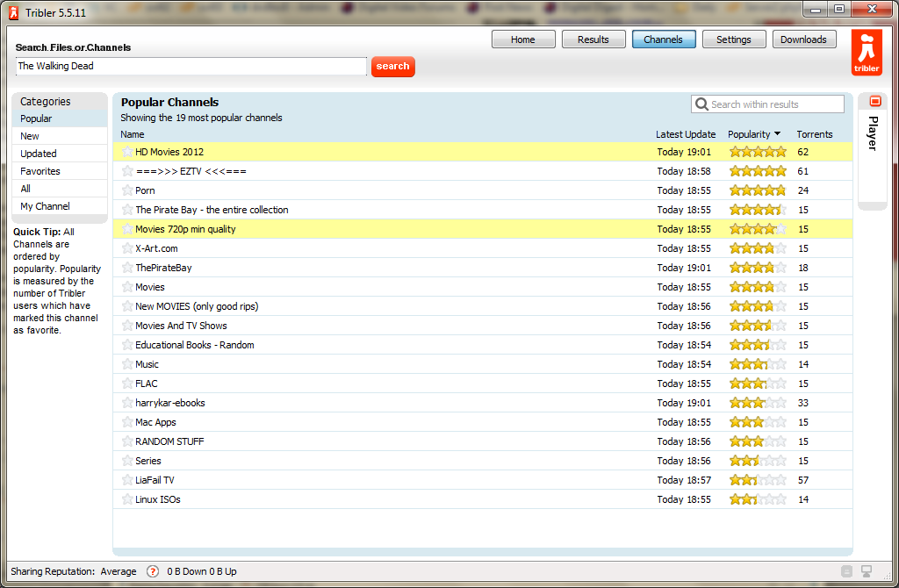Image resolution: width=899 pixels, height=588 pixels.
Task: Click the red Player panel icon
Action: 874,102
